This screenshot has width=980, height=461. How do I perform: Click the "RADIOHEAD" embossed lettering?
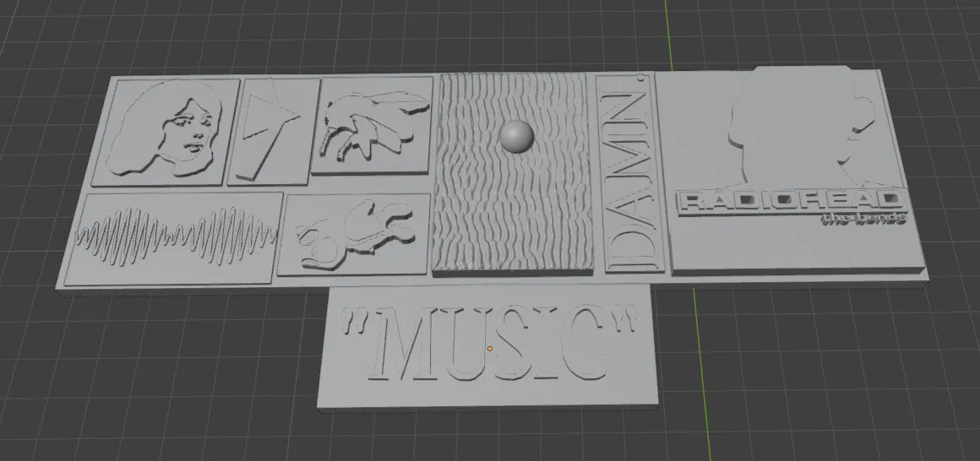(792, 202)
